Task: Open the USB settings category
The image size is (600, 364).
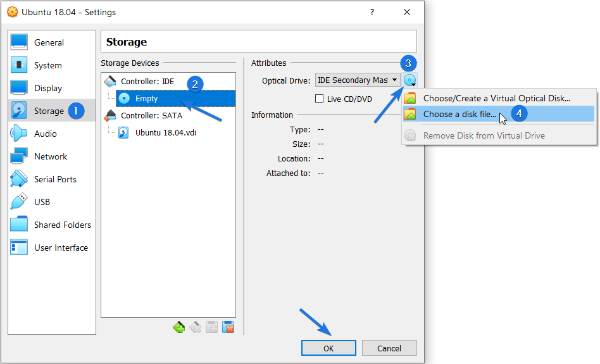Action: 52,202
